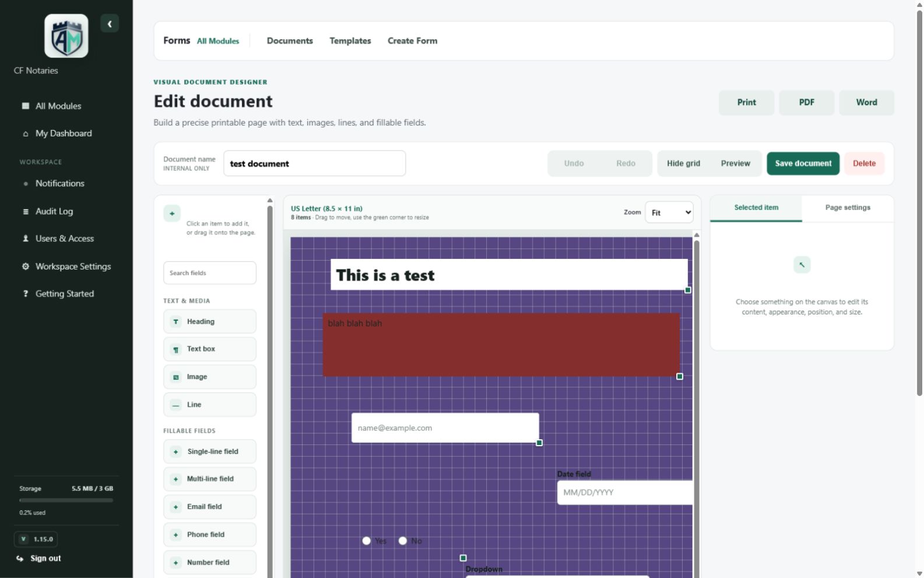This screenshot has height=578, width=924.
Task: Switch to the Selected item tab
Action: pyautogui.click(x=756, y=208)
